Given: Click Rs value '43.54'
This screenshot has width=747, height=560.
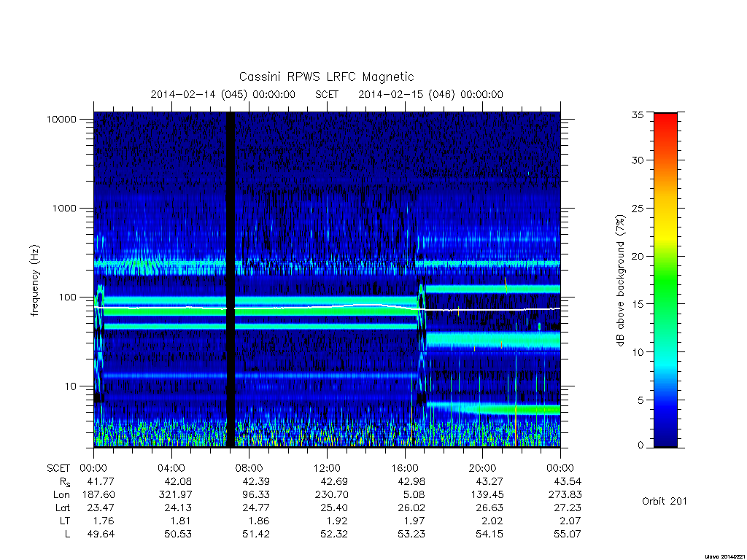Looking at the screenshot, I should click(568, 481).
